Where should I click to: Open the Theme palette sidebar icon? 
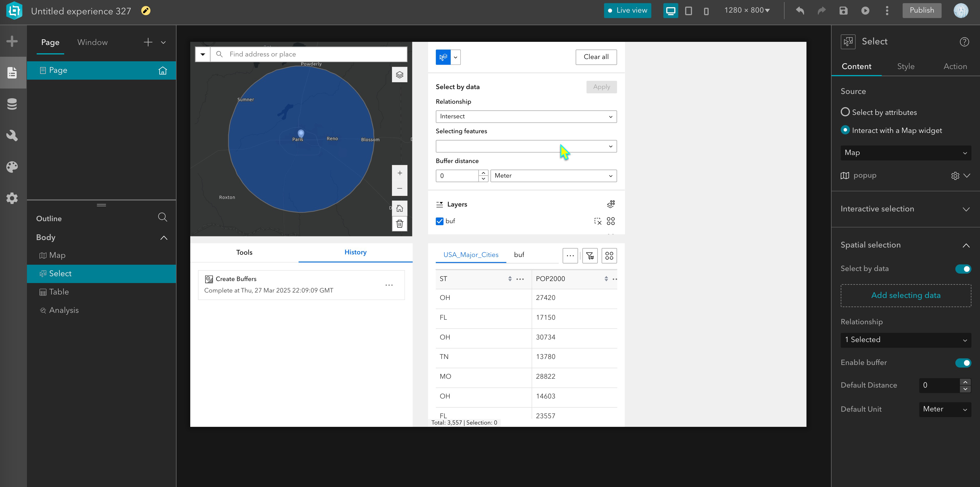click(12, 167)
